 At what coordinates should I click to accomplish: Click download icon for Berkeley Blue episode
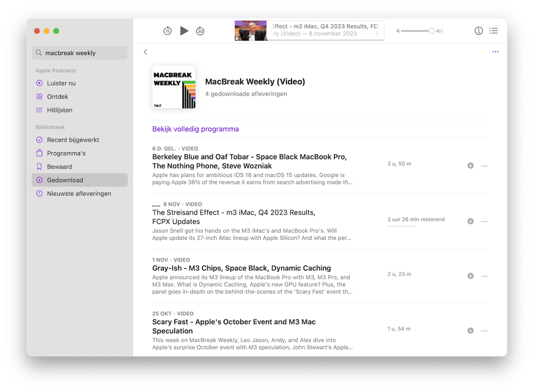470,165
